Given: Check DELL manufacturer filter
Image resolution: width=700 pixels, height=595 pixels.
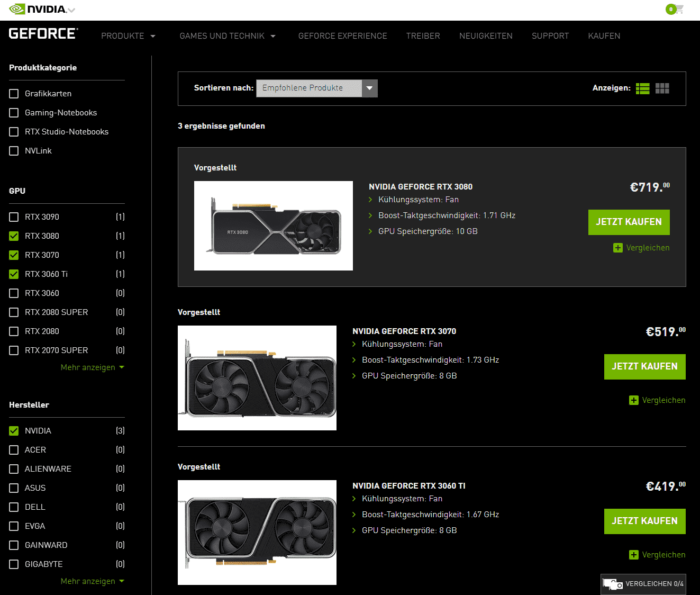Looking at the screenshot, I should (14, 507).
